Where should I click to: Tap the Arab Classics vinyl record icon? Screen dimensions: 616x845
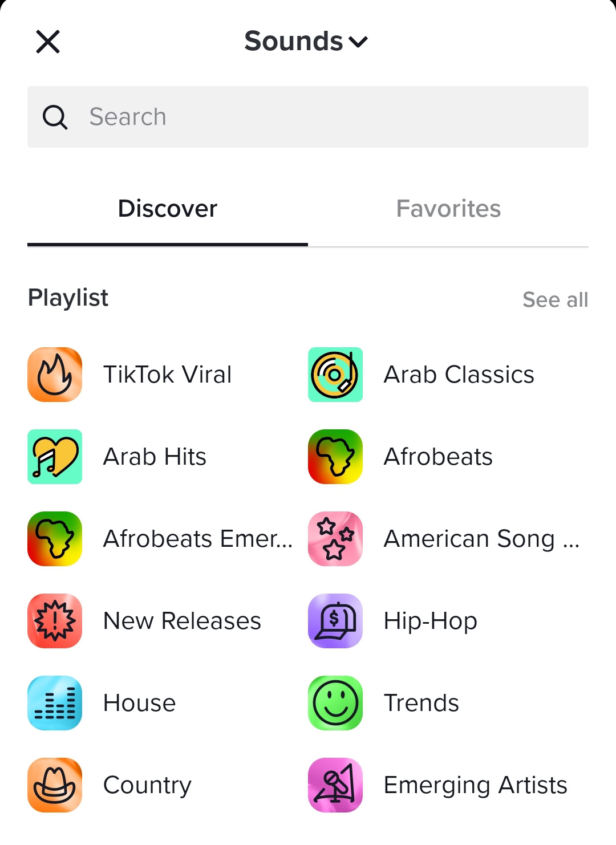click(x=335, y=375)
